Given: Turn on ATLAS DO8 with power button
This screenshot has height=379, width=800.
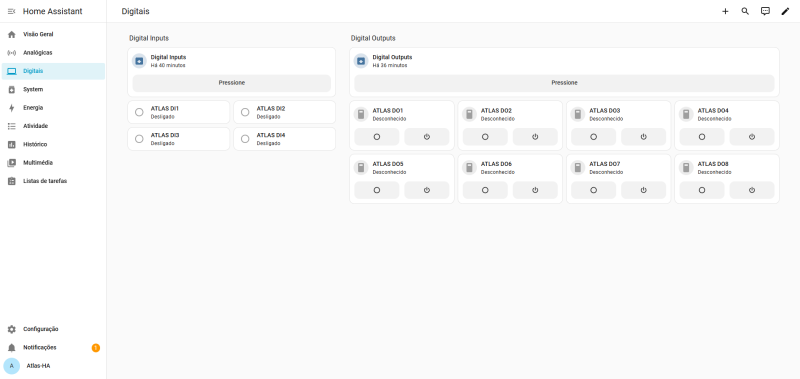Looking at the screenshot, I should coord(752,190).
